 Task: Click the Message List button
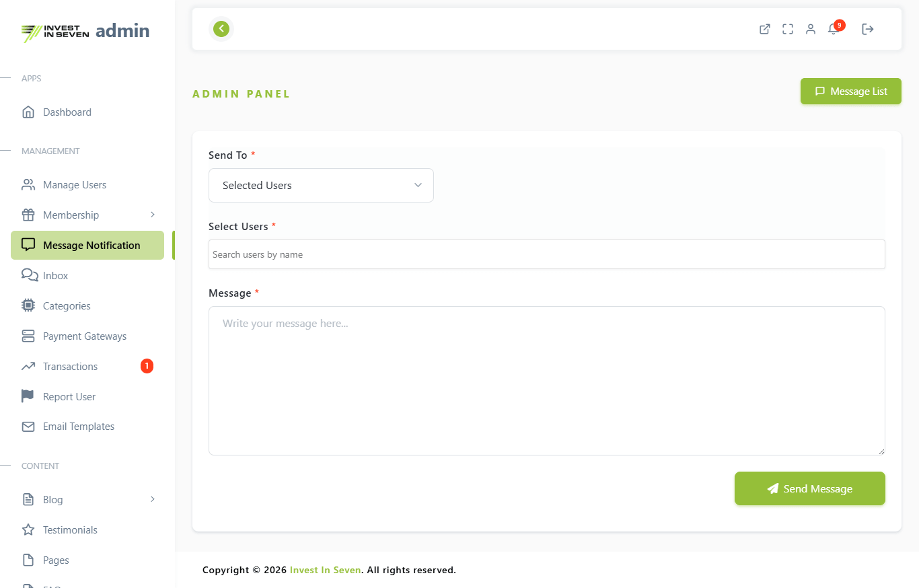coord(850,91)
